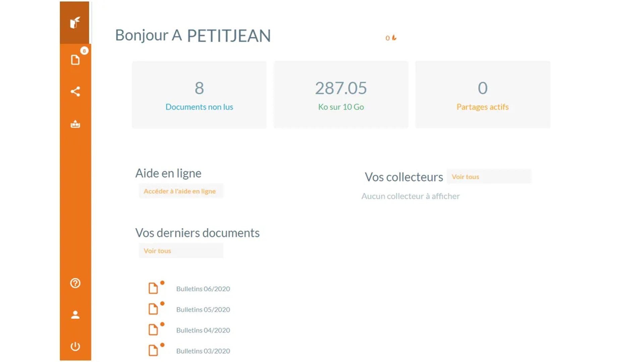This screenshot has height=362, width=644.
Task: Click the 287.05 Ko storage card
Action: point(341,95)
